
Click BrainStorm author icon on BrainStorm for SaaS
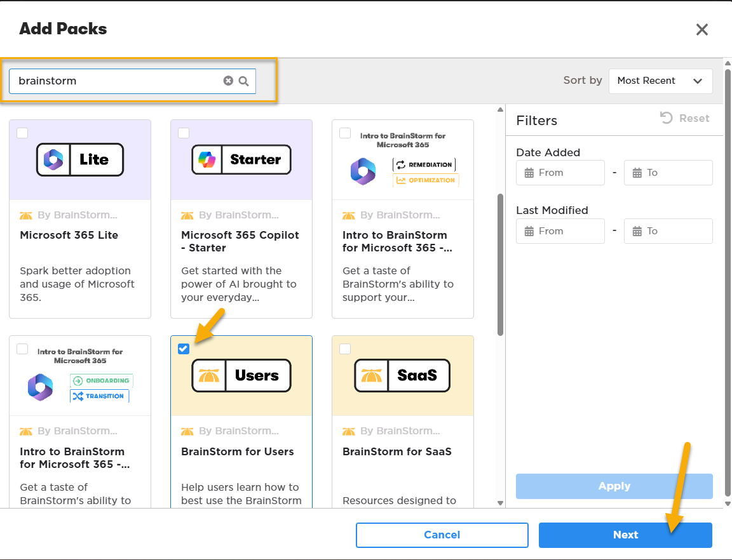(349, 431)
